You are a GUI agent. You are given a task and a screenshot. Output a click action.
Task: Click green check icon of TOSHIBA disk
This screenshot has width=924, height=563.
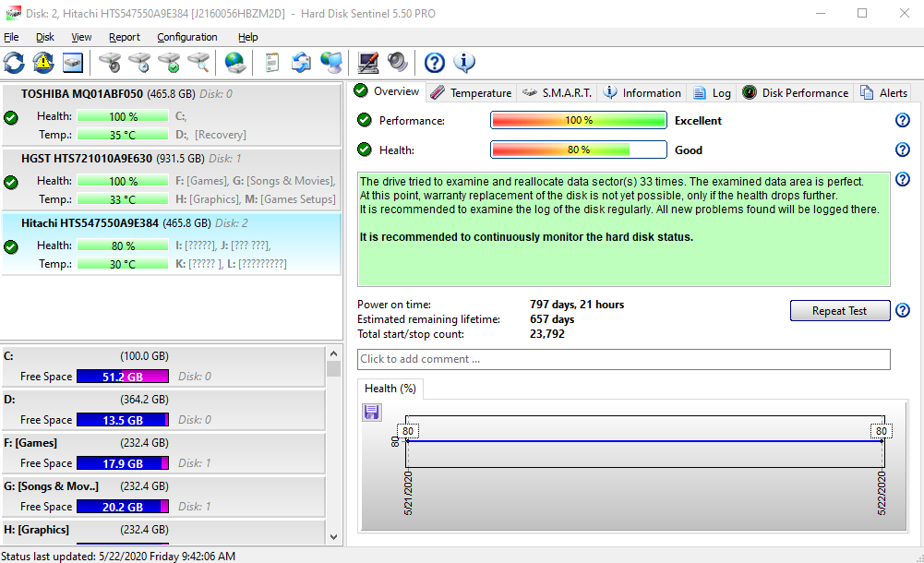[x=10, y=118]
